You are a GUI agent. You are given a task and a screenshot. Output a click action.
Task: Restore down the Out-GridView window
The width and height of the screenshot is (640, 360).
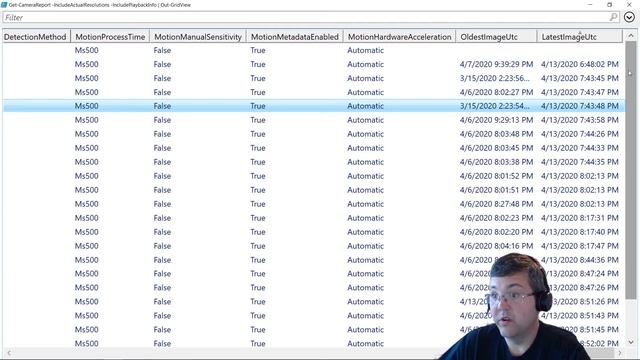click(x=609, y=4)
